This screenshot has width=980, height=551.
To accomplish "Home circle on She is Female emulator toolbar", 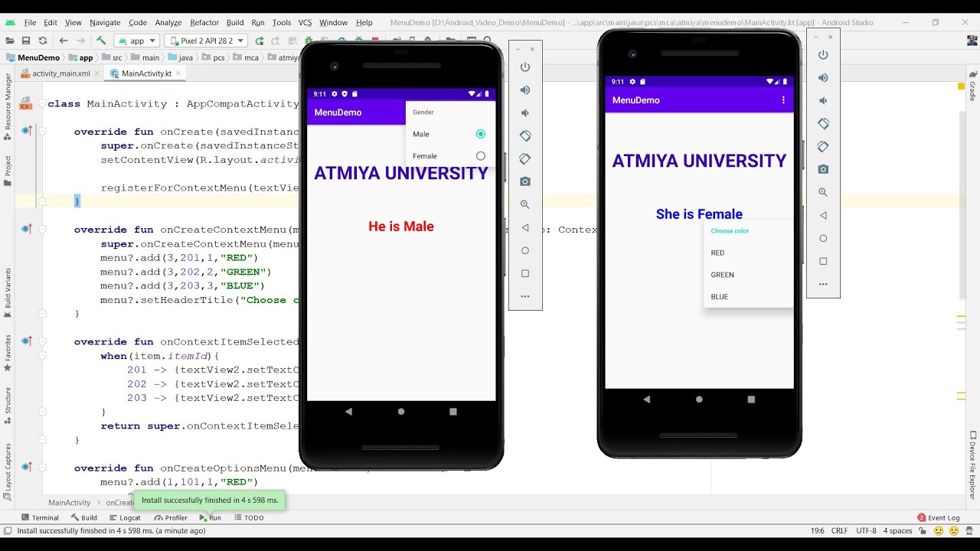I will pos(823,238).
